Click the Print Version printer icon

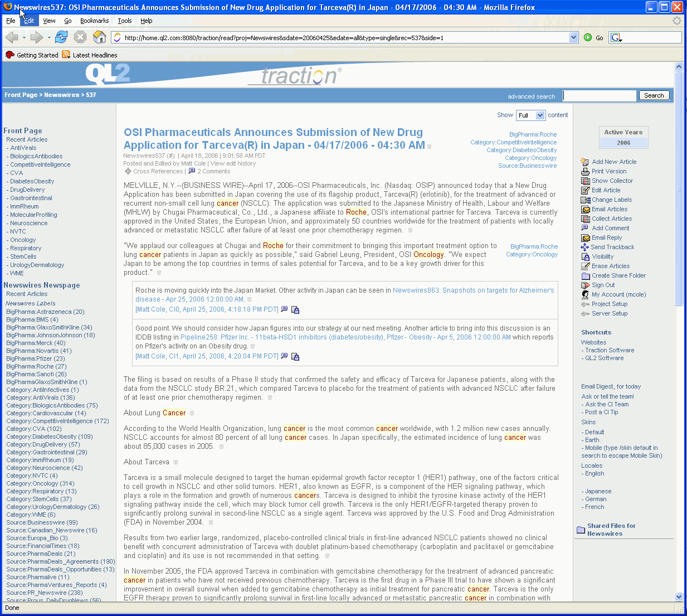(585, 171)
